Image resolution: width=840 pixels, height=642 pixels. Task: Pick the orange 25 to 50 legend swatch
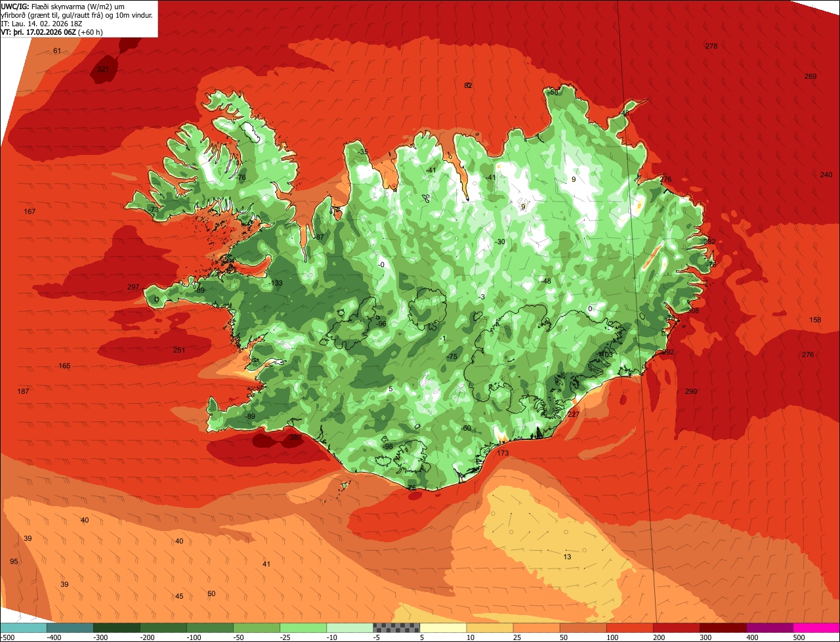pos(536,628)
